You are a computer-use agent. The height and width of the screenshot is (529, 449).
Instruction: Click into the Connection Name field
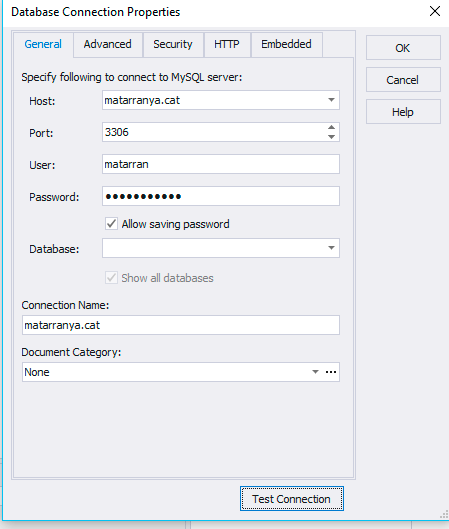click(181, 325)
